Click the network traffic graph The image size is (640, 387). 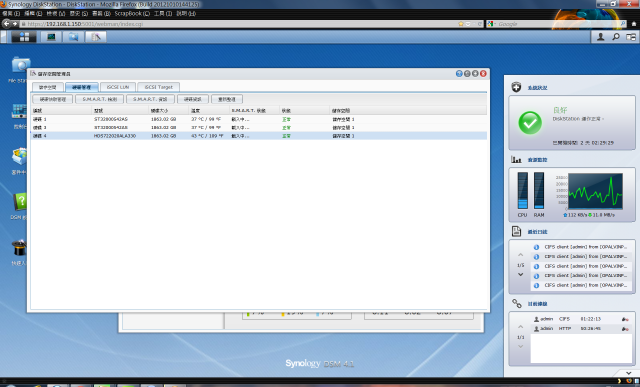tap(595, 191)
